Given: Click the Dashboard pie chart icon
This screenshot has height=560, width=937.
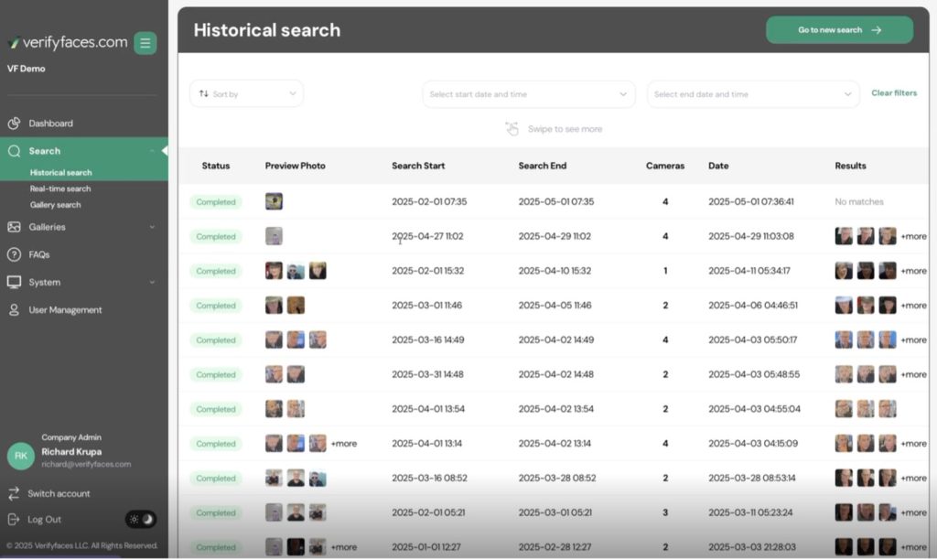Looking at the screenshot, I should tap(14, 124).
